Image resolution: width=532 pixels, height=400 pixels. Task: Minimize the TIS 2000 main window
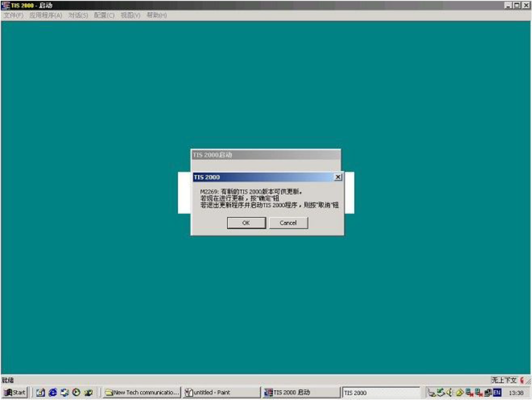pyautogui.click(x=508, y=5)
